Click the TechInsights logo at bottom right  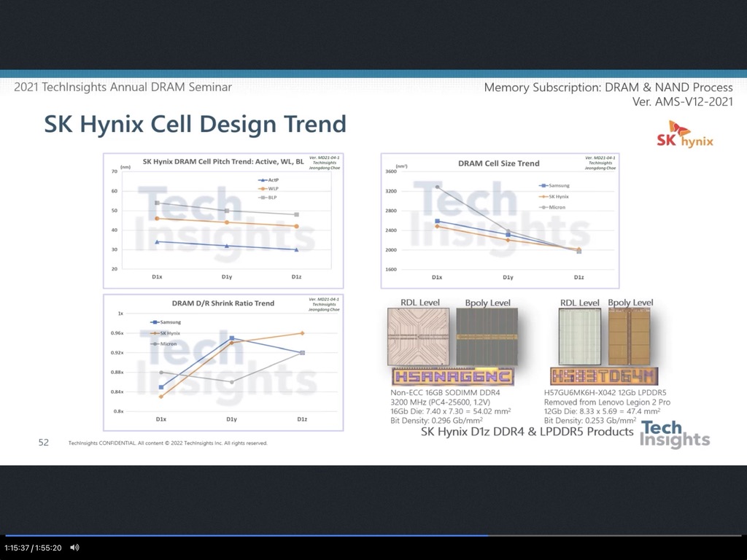coord(674,434)
